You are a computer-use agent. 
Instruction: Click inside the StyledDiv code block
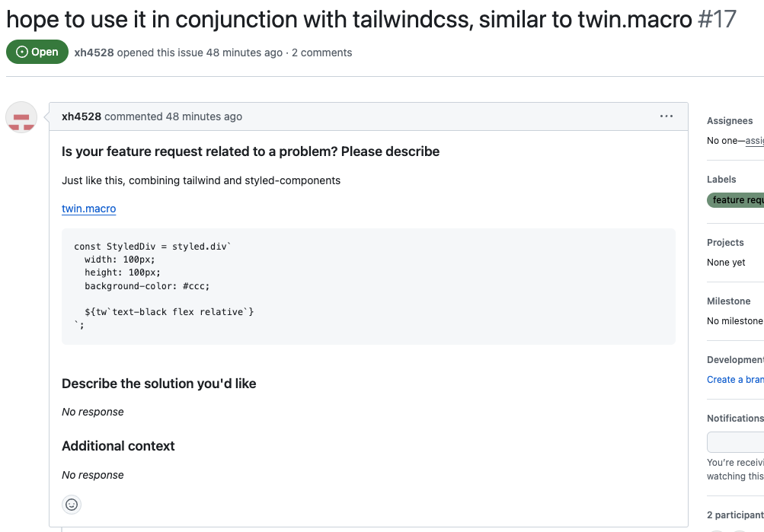[368, 286]
